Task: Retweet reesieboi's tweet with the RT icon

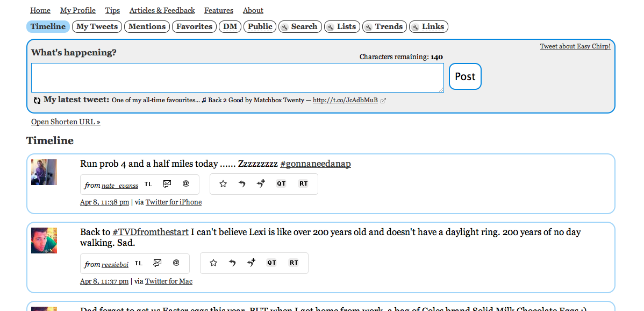Action: coord(294,263)
